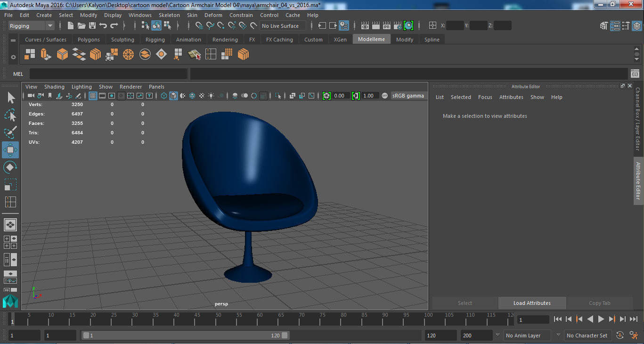Toggle use all lights bulb icon

[212, 96]
